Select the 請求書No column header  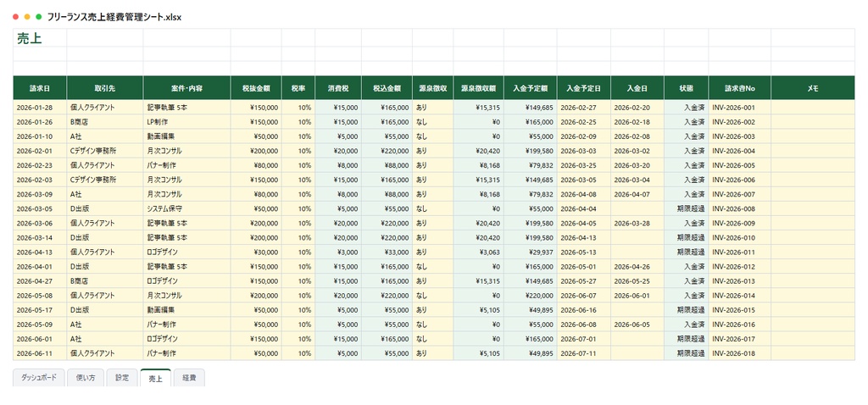pos(739,88)
